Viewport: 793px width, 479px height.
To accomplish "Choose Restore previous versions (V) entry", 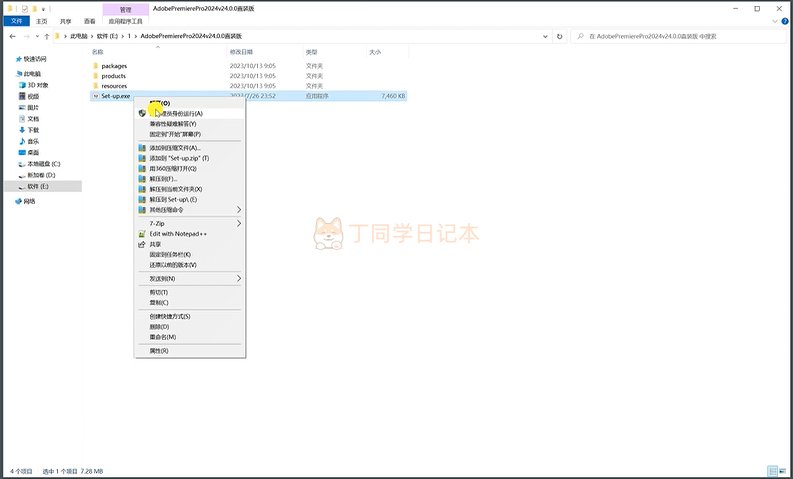I will coord(190,265).
